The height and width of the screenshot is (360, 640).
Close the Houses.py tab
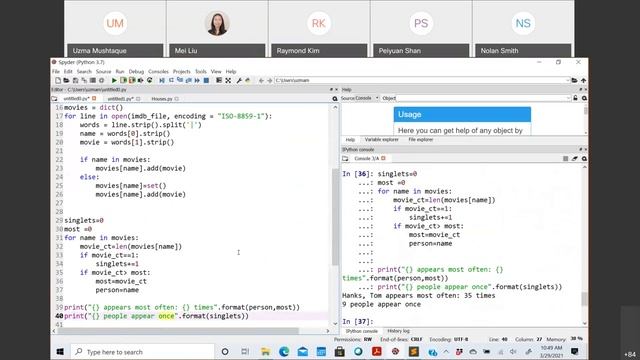coord(177,99)
